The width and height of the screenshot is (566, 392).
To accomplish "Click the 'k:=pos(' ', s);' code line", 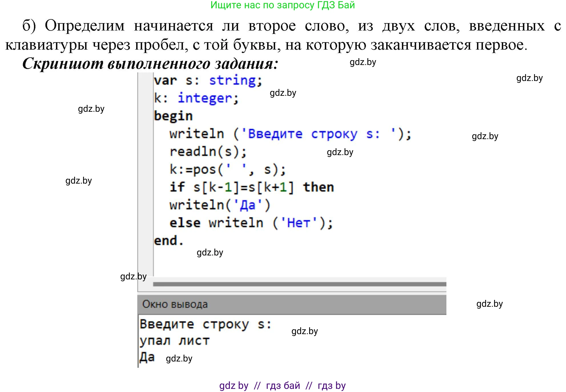I will pyautogui.click(x=227, y=170).
